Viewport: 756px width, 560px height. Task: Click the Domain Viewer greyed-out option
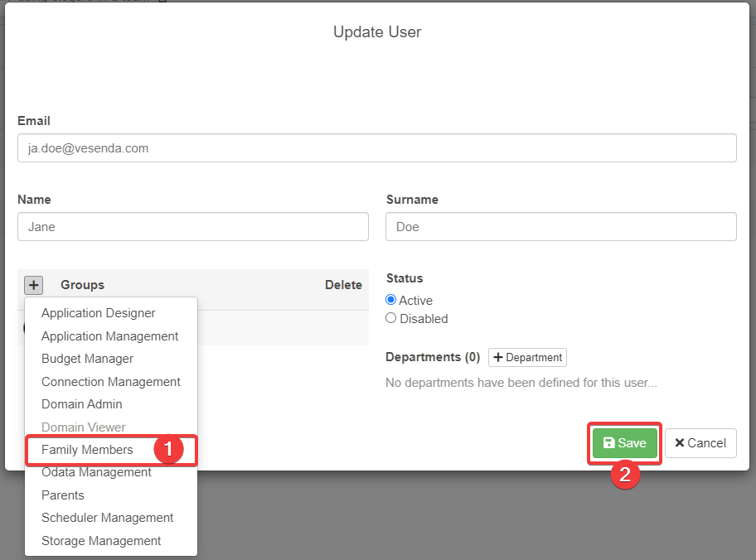tap(83, 427)
